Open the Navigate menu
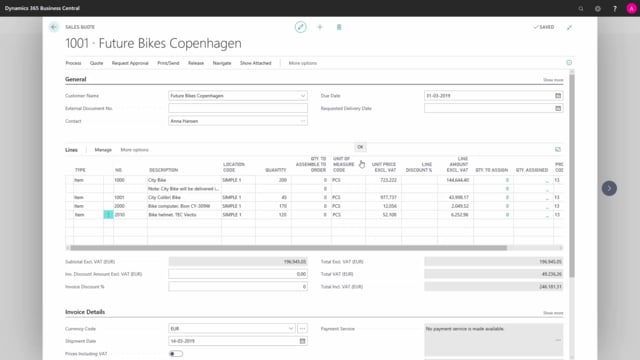 pos(222,63)
